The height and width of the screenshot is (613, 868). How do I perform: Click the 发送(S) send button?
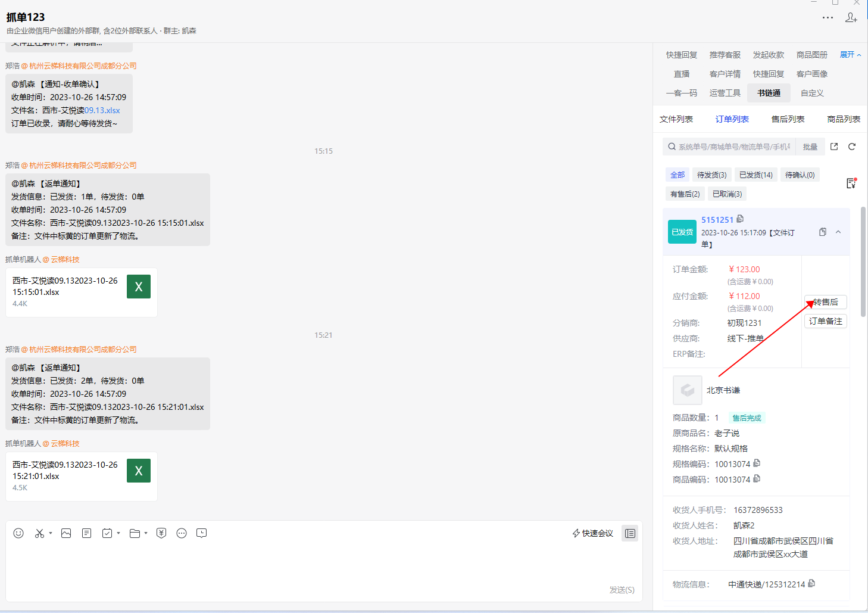click(622, 590)
